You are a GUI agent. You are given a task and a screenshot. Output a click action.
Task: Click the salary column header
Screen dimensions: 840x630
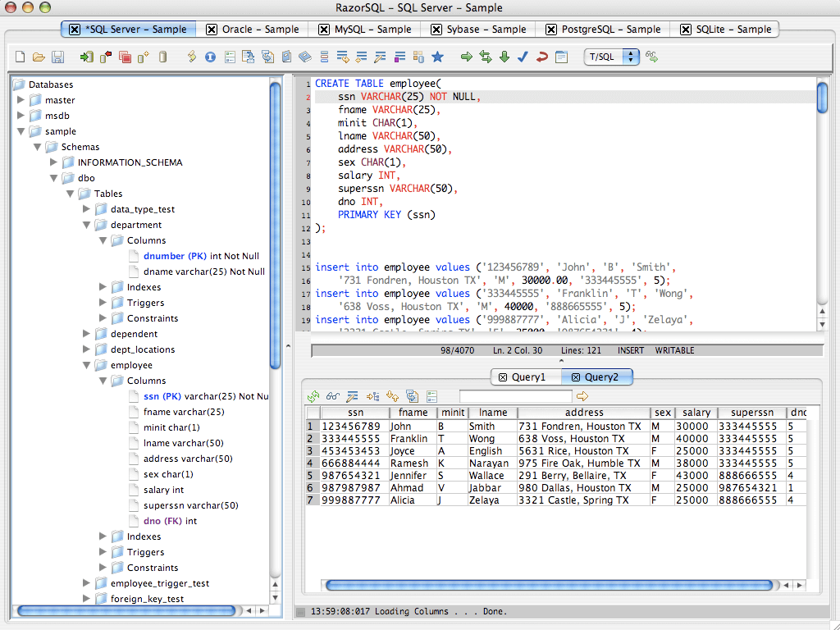point(696,413)
